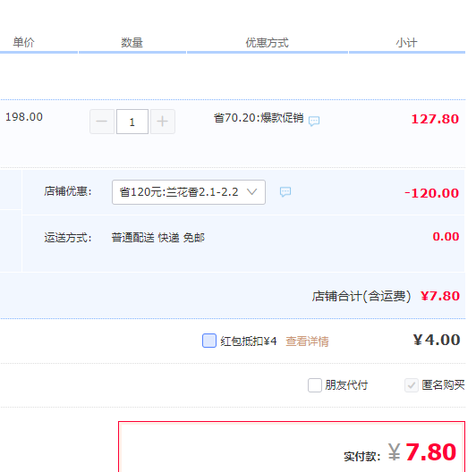
Task: Click the 优惠方式 column header
Action: (x=268, y=43)
